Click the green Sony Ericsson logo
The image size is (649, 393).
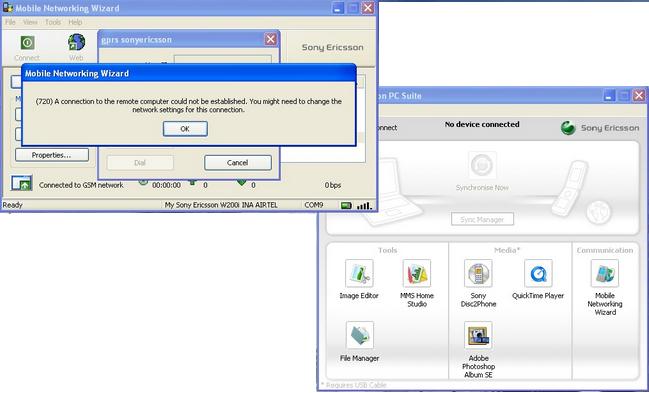(568, 128)
